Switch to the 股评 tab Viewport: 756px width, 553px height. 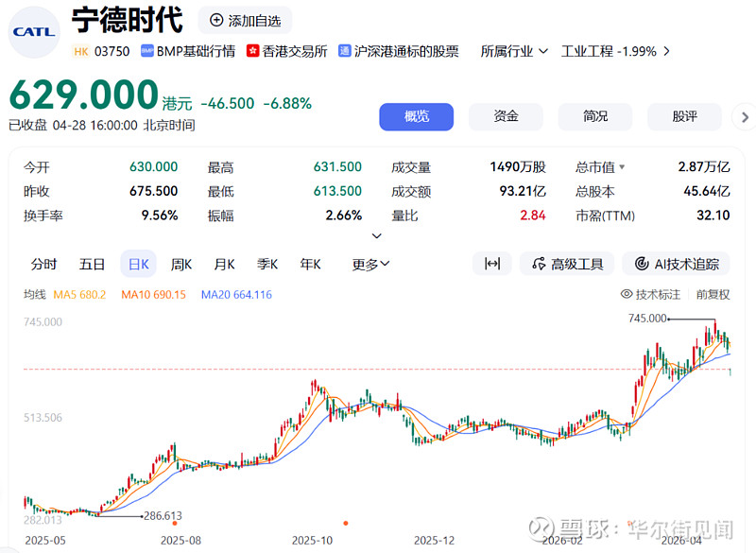684,116
